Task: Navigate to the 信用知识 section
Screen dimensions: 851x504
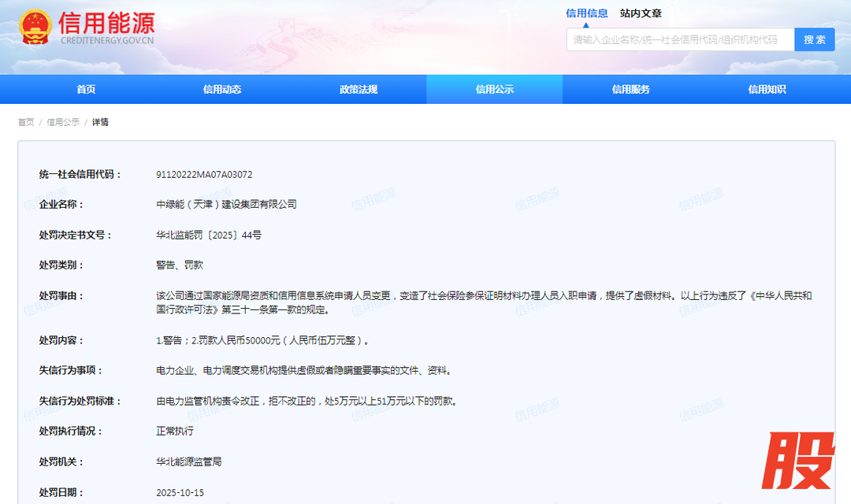Action: tap(767, 90)
